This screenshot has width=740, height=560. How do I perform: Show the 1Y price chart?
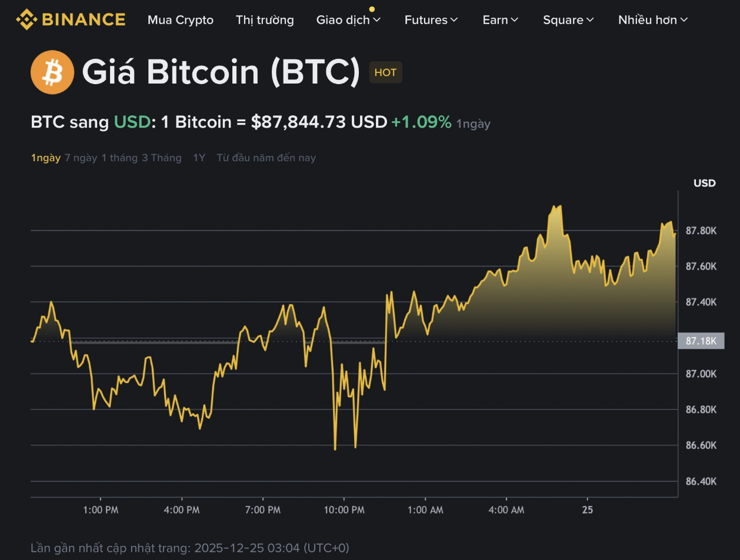199,158
